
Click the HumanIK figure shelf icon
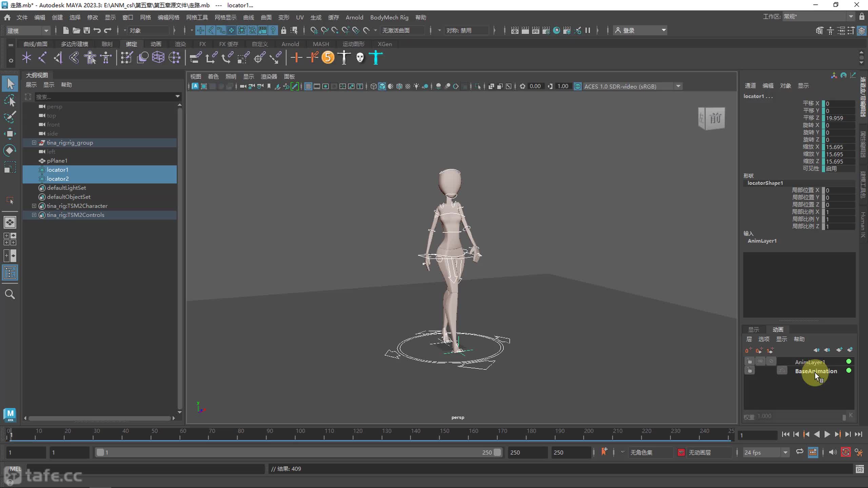click(106, 58)
